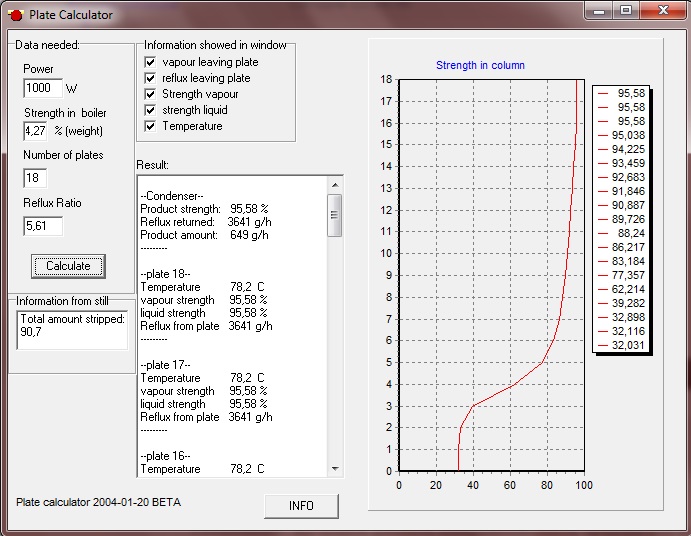
Task: Click the 'Product strength: 95,58 %' line
Action: coord(204,209)
